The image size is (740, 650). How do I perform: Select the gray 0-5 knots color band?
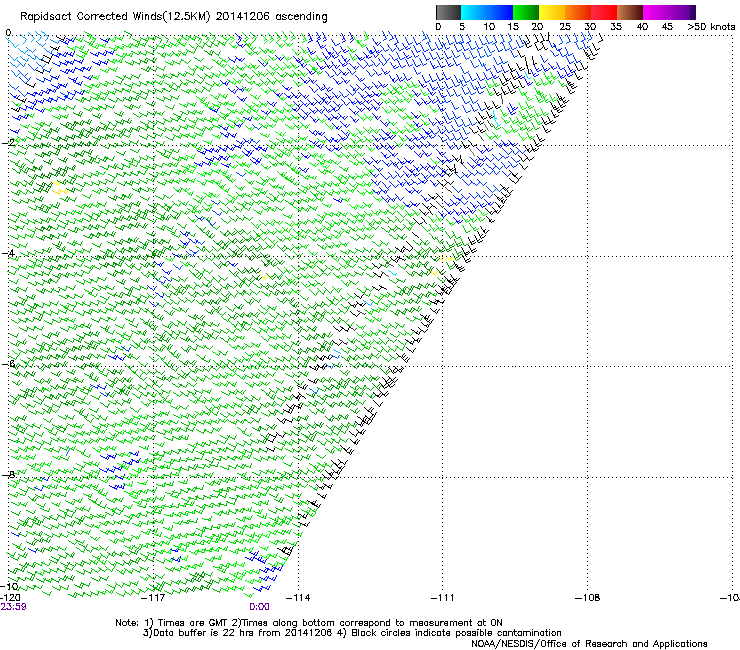[x=448, y=12]
